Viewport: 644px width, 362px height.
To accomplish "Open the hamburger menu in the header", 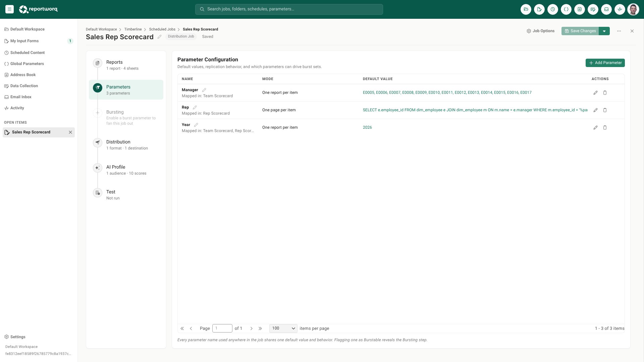I will coord(9,9).
